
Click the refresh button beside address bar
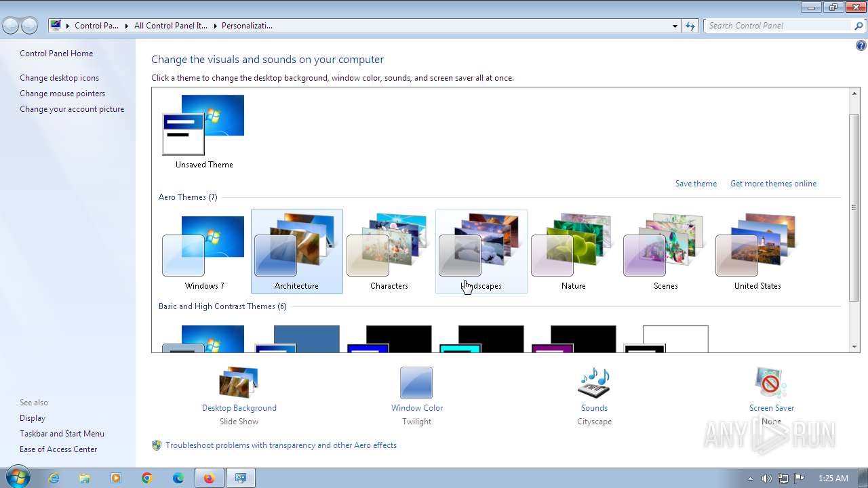690,26
